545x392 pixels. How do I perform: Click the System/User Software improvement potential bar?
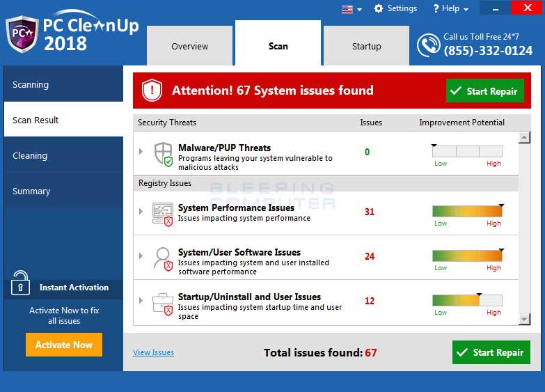click(467, 256)
